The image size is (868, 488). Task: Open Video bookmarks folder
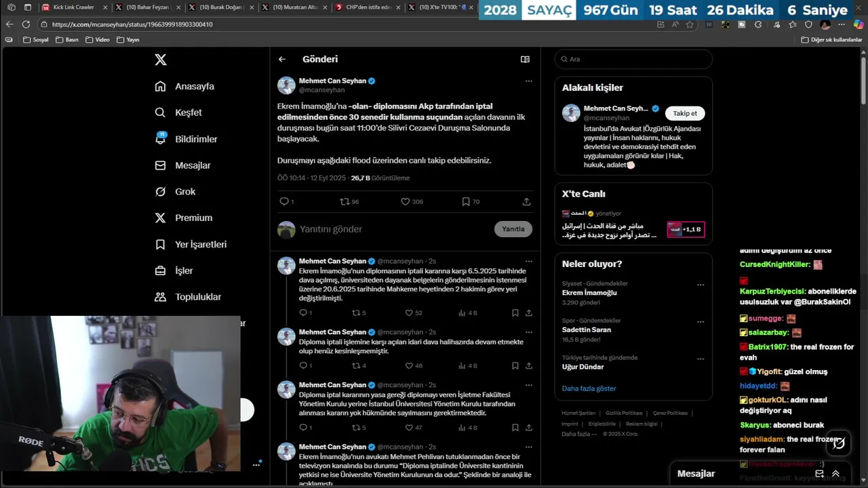98,39
